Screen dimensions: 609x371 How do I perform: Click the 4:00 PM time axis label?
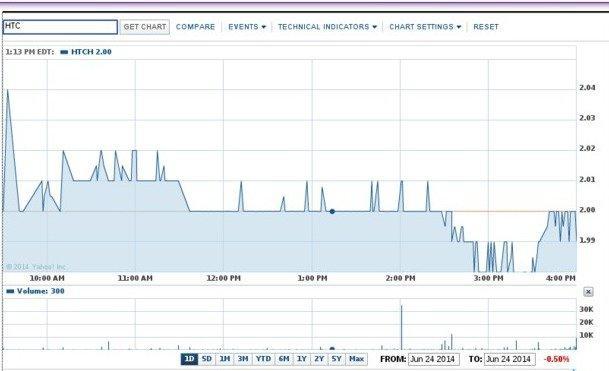tap(560, 278)
